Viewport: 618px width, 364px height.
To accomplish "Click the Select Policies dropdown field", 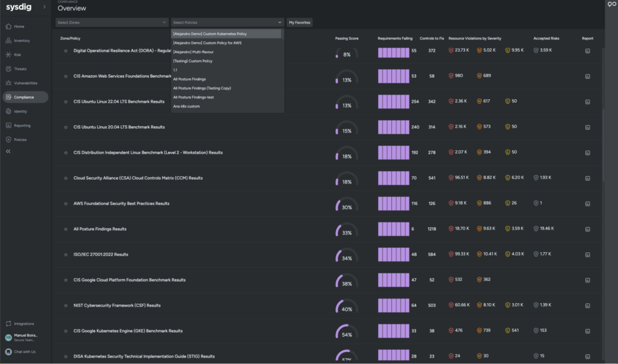I will point(228,23).
